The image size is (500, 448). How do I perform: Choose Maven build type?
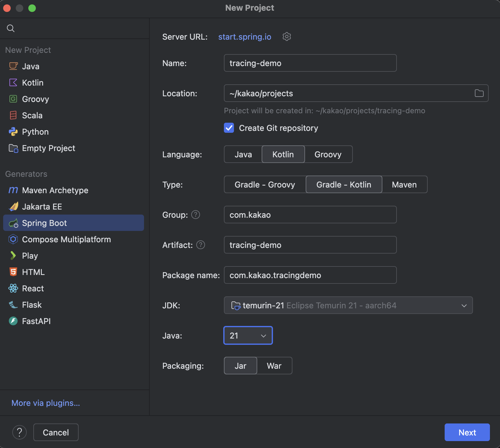click(404, 184)
